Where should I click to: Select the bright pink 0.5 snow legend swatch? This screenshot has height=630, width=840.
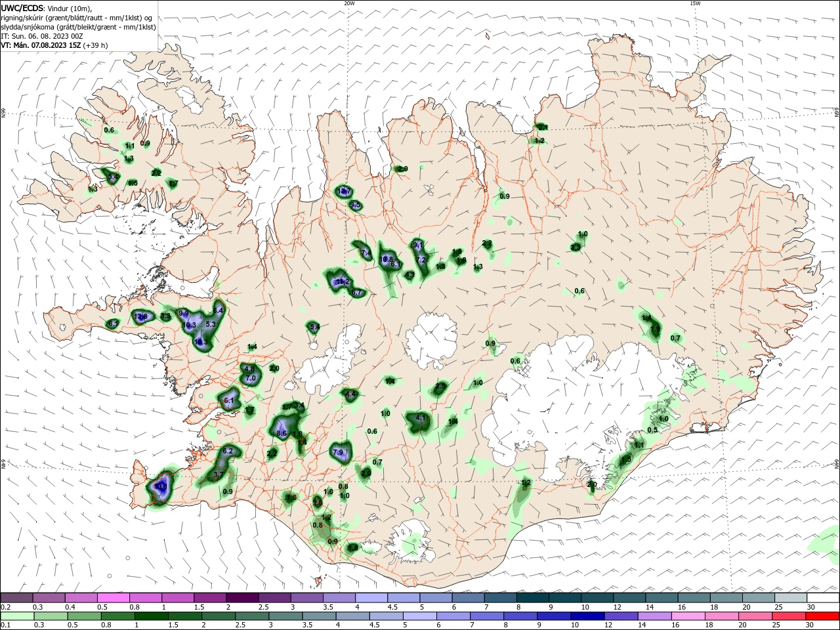(x=114, y=598)
